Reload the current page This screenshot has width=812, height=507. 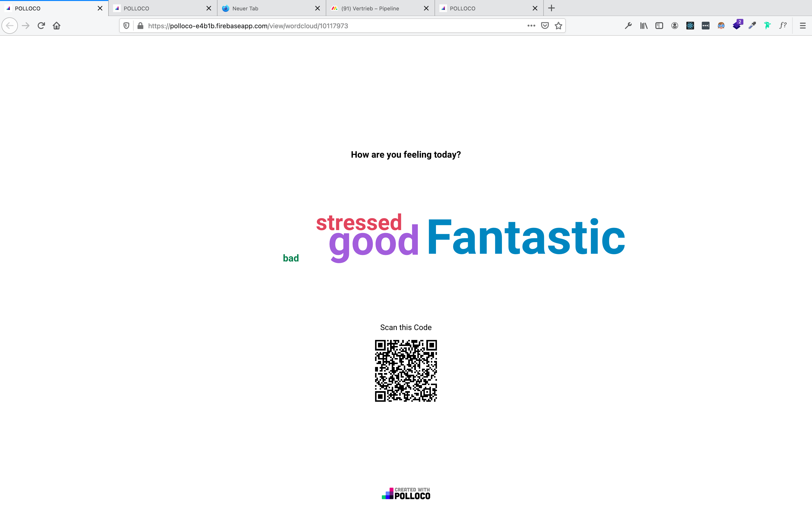point(41,26)
